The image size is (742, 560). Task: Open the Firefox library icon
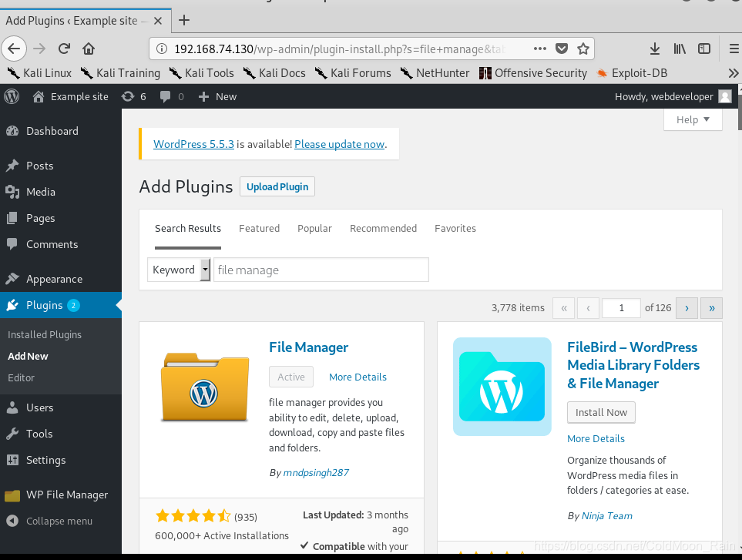680,49
